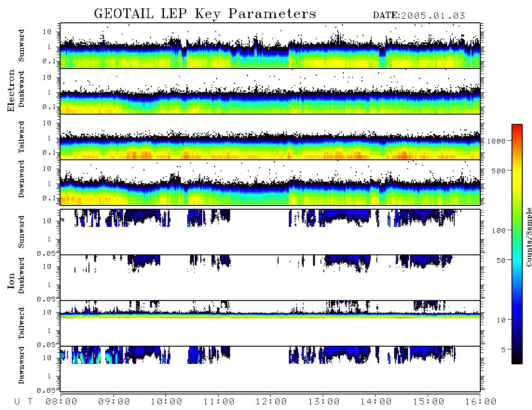Select the 15:00 time axis label
The image size is (532, 410).
point(429,402)
